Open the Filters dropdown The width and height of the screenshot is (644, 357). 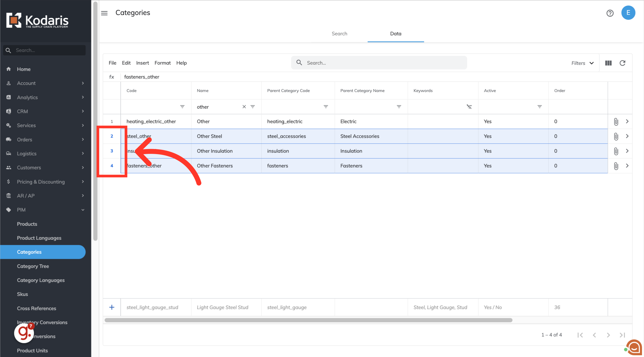pos(583,63)
